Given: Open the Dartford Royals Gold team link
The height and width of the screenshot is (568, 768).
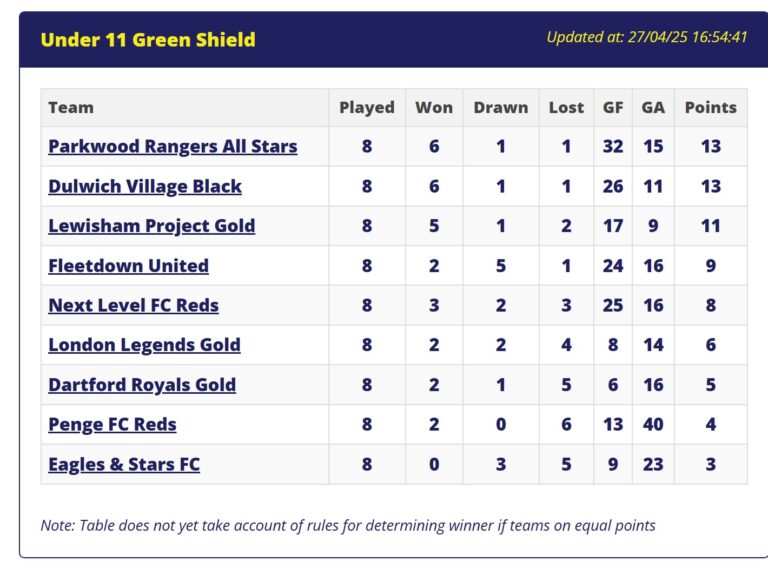Looking at the screenshot, I should (x=142, y=385).
